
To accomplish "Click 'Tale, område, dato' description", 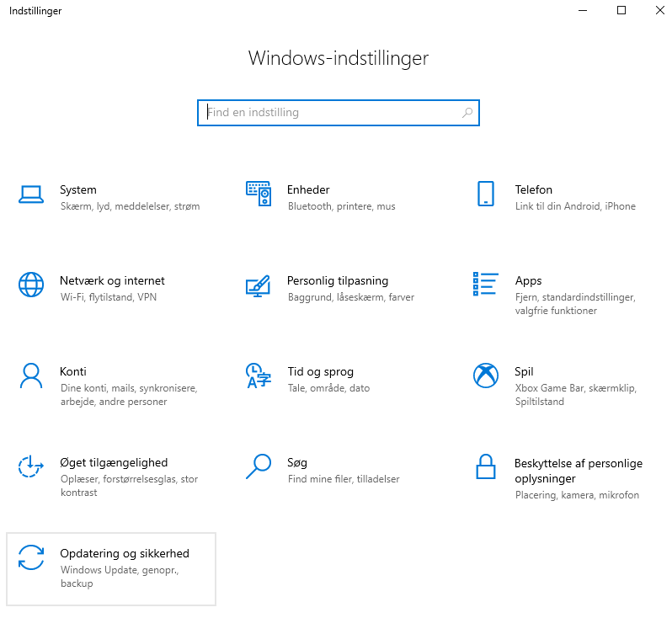I will click(328, 388).
